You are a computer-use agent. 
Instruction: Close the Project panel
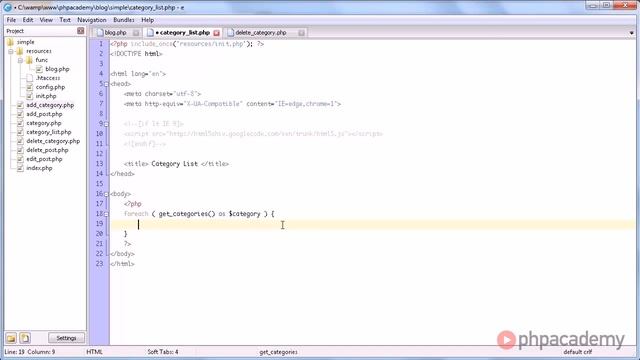click(x=80, y=31)
